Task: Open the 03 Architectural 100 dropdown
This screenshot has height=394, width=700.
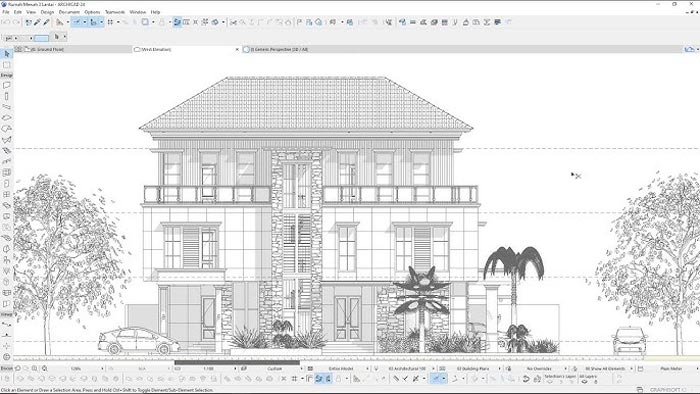Action: tap(408, 369)
